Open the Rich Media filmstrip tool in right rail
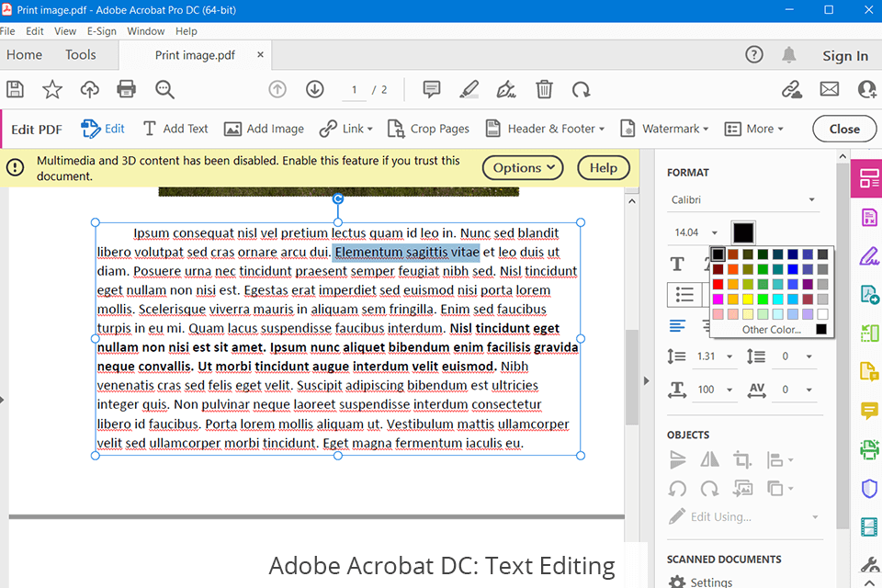882x588 pixels. coord(870,526)
